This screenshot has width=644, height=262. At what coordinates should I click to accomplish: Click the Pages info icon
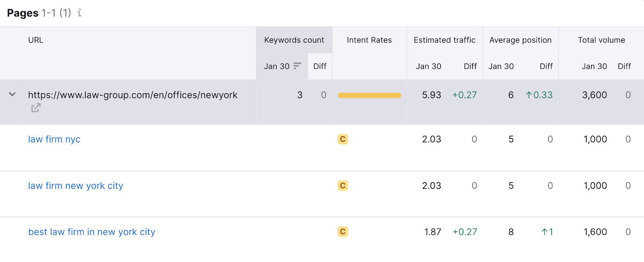click(x=79, y=13)
